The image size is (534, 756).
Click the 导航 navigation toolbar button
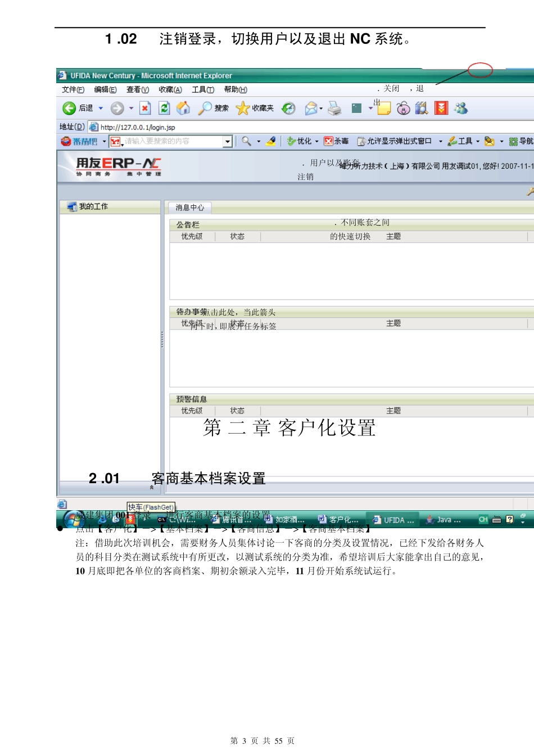(521, 141)
